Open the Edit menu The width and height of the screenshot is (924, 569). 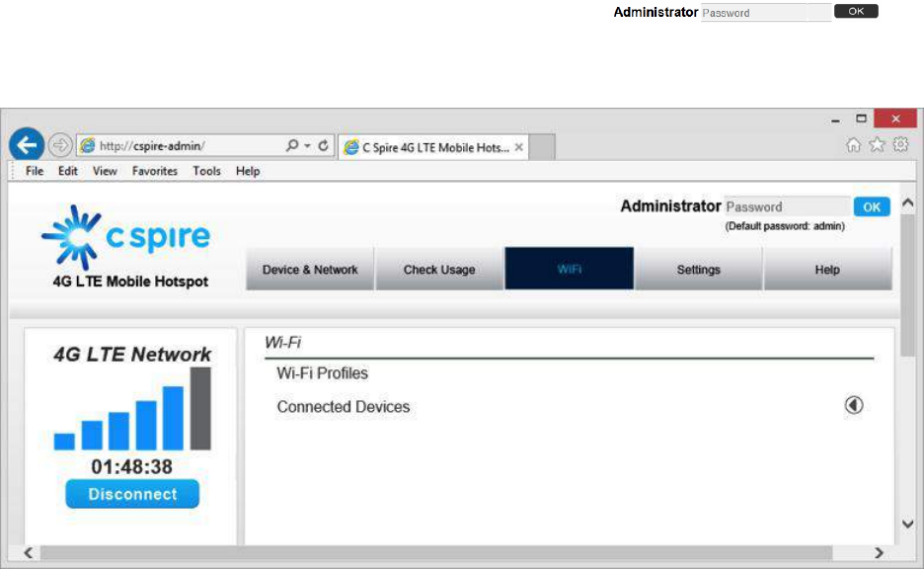(68, 171)
